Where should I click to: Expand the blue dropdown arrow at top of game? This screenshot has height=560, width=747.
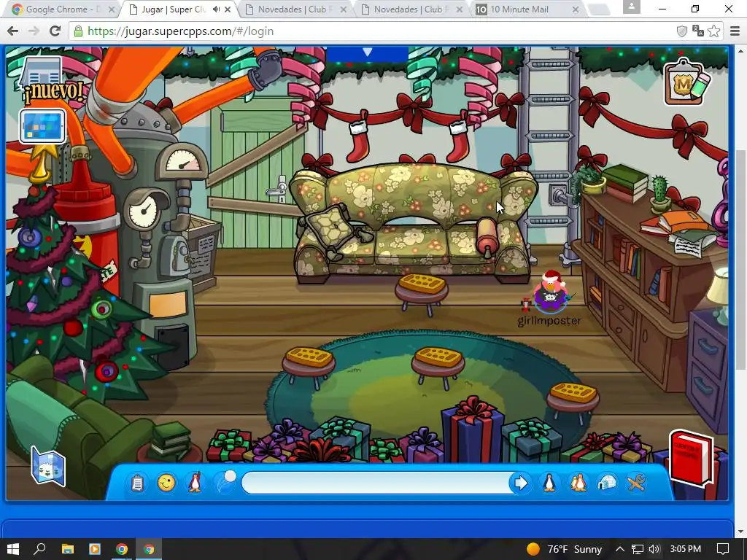point(368,52)
